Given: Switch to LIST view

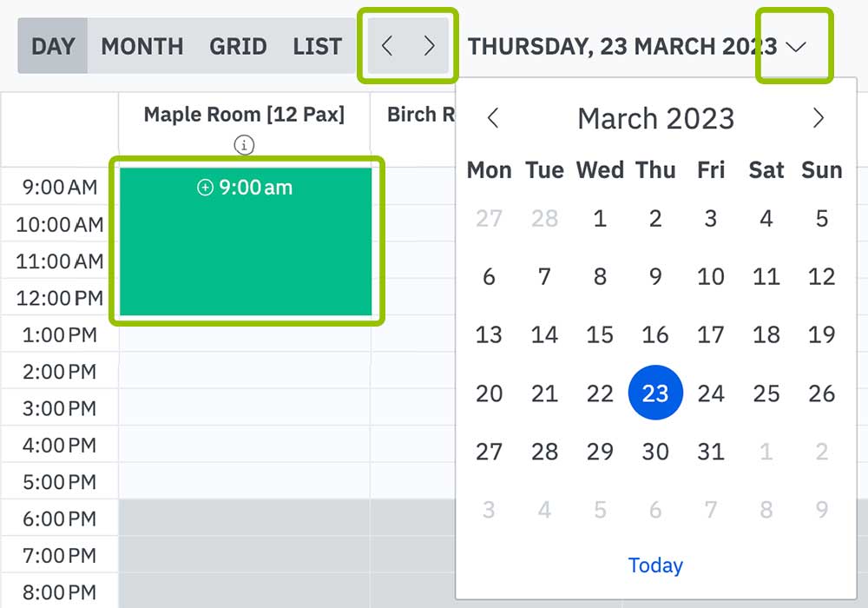Looking at the screenshot, I should pyautogui.click(x=317, y=47).
